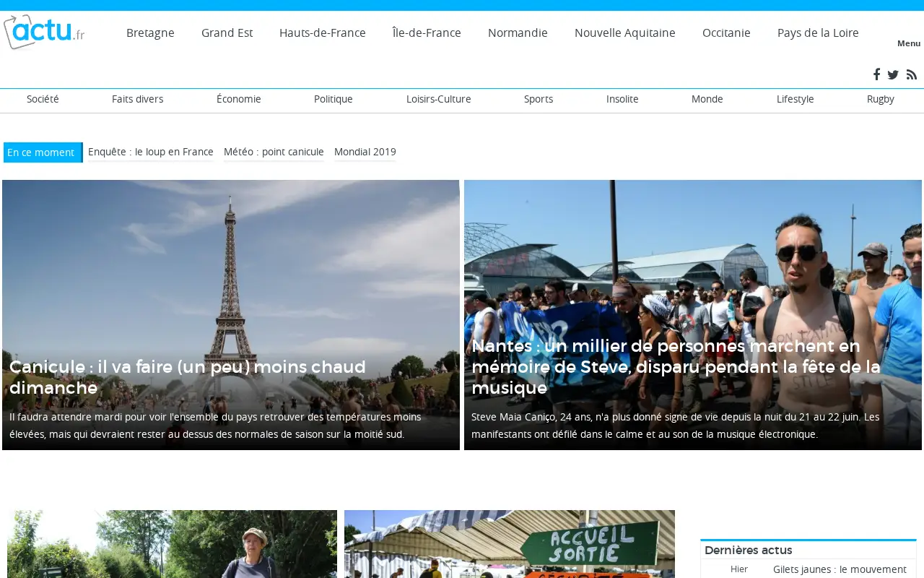Open the Menu button
Screen dimensions: 924x578
909,43
